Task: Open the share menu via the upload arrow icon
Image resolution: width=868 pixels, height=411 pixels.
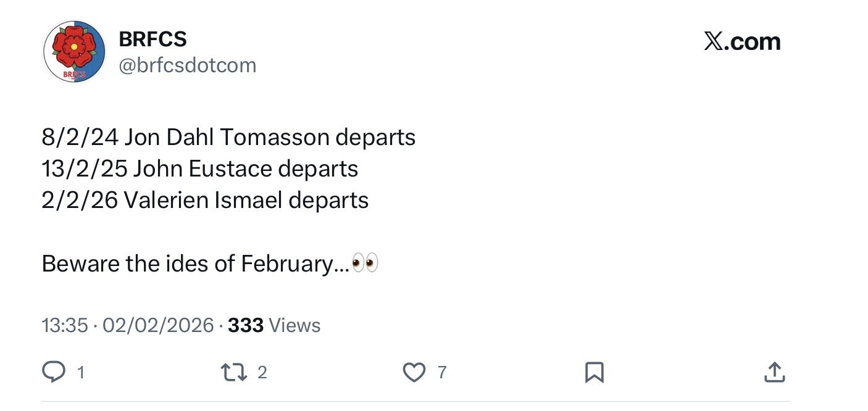Action: tap(774, 372)
